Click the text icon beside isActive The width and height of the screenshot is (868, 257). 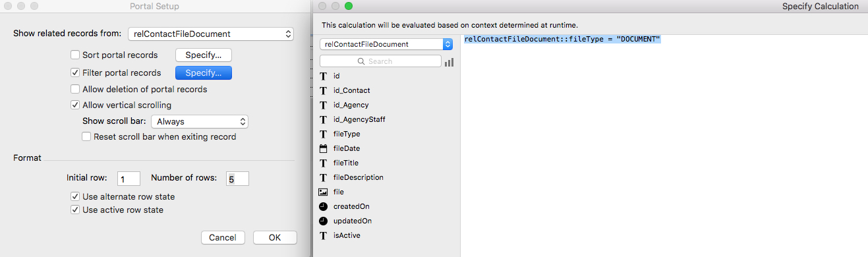click(x=323, y=235)
